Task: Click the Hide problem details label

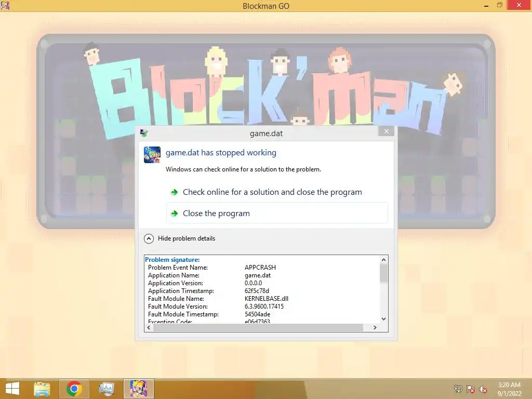Action: click(x=187, y=238)
